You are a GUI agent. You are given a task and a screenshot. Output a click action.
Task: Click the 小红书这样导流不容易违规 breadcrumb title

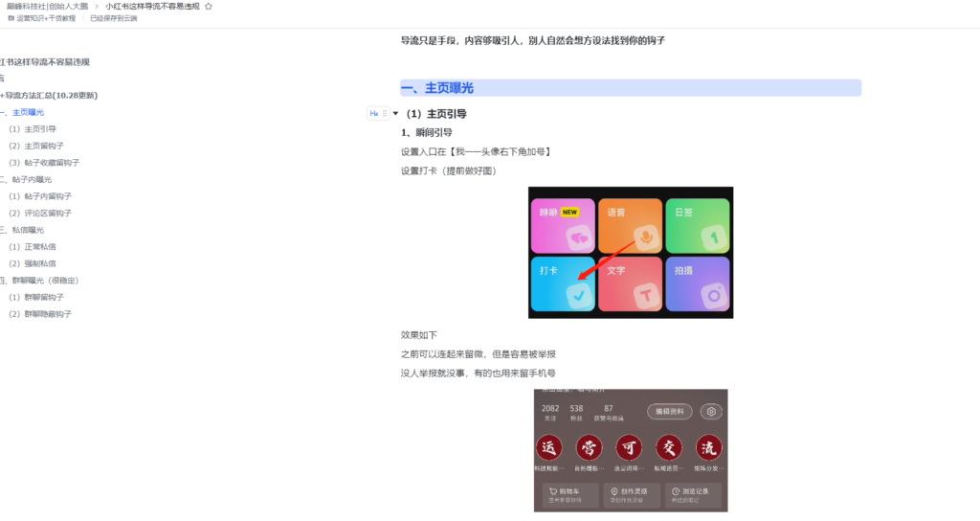pos(152,7)
